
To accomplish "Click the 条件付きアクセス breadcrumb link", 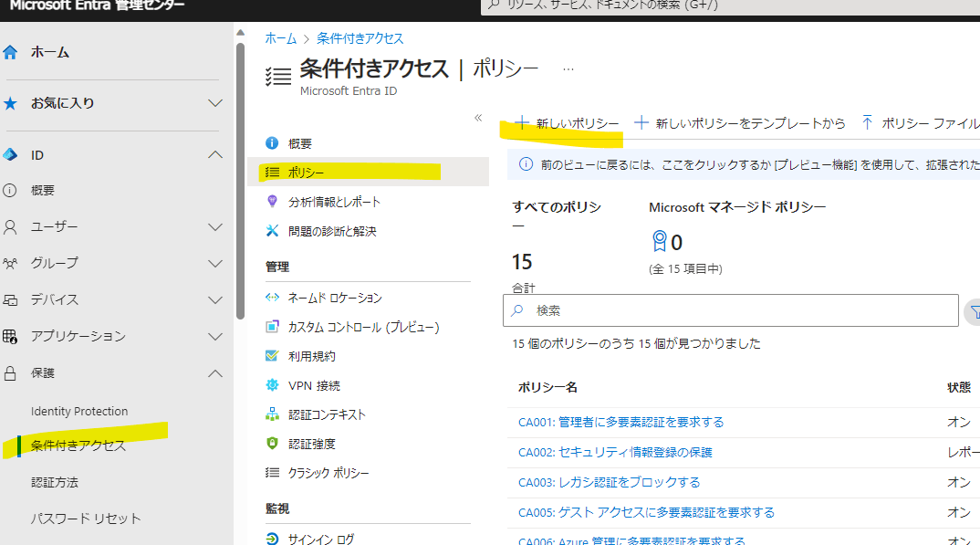I will [360, 38].
